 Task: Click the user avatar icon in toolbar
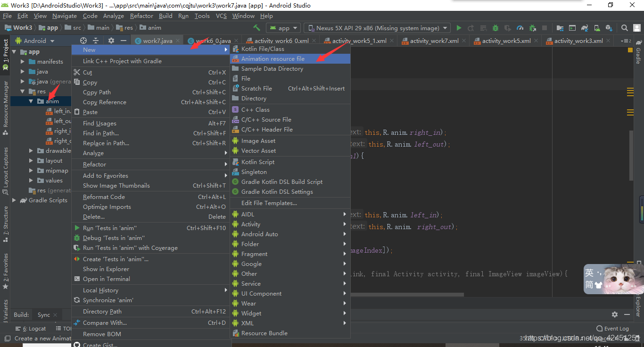click(637, 28)
